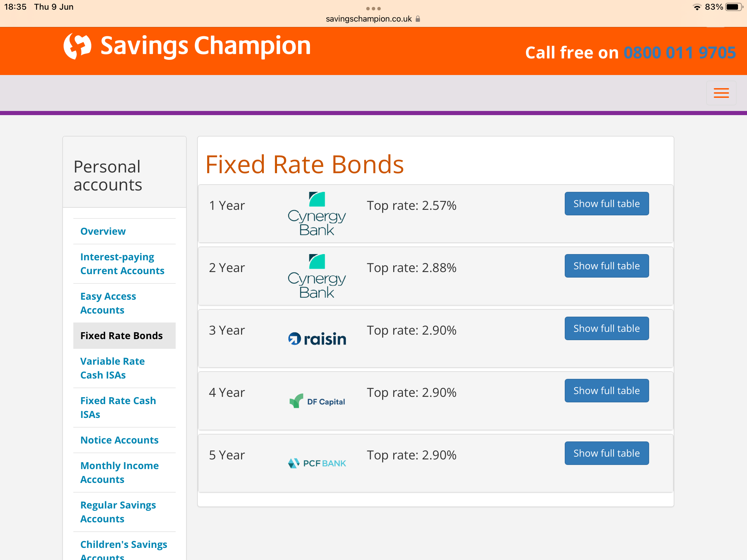Show full table for 3 Year bonds
The height and width of the screenshot is (560, 747).
click(x=607, y=328)
